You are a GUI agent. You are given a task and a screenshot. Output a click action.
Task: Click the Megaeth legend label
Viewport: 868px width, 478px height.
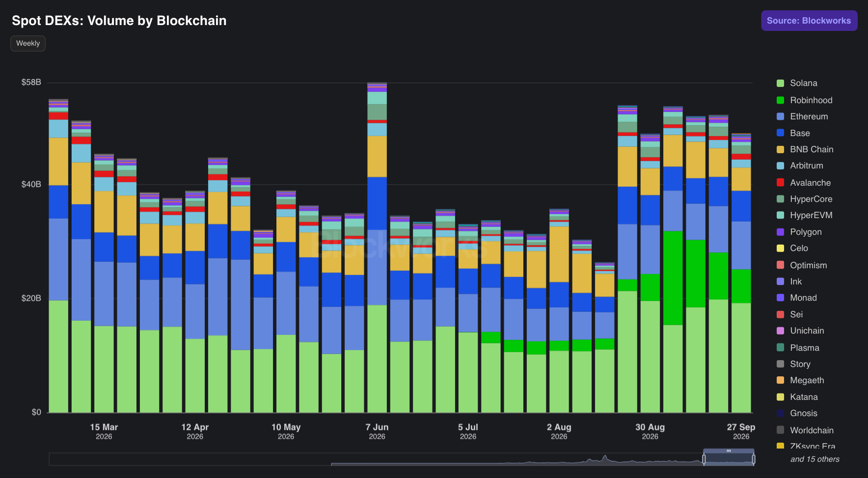807,380
